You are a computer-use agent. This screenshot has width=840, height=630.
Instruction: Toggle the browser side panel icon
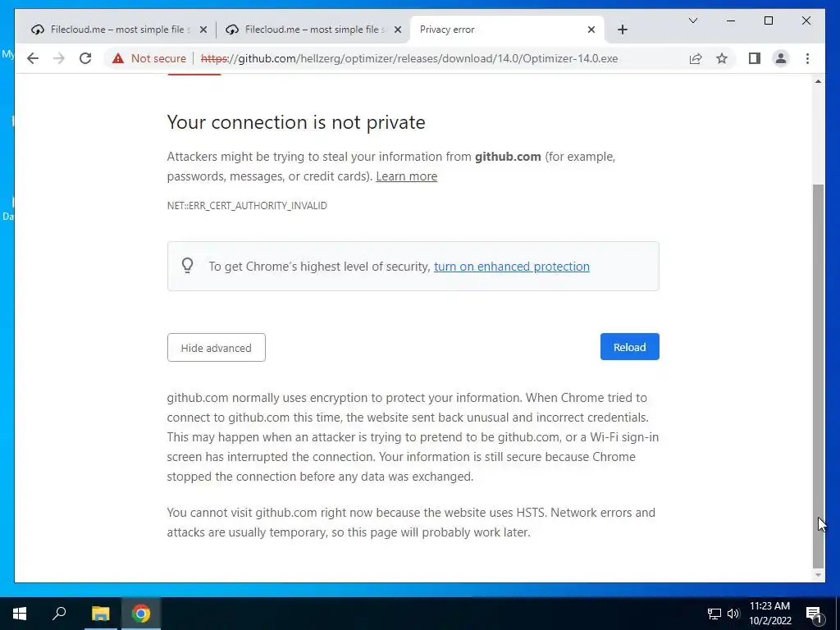point(755,58)
